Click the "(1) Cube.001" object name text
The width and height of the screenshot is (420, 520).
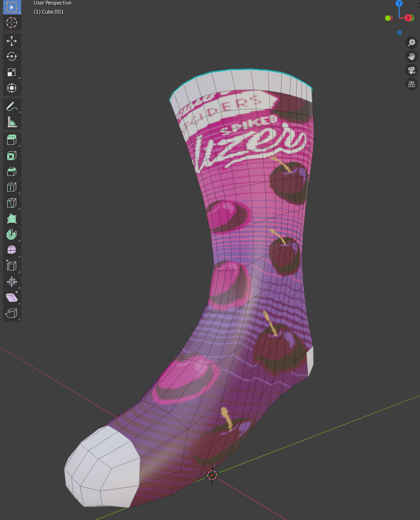(49, 12)
